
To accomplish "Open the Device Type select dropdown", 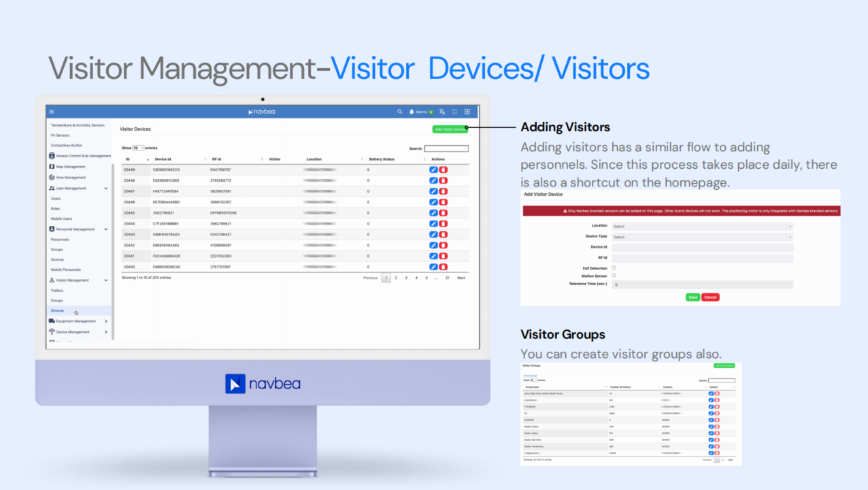I will 702,237.
